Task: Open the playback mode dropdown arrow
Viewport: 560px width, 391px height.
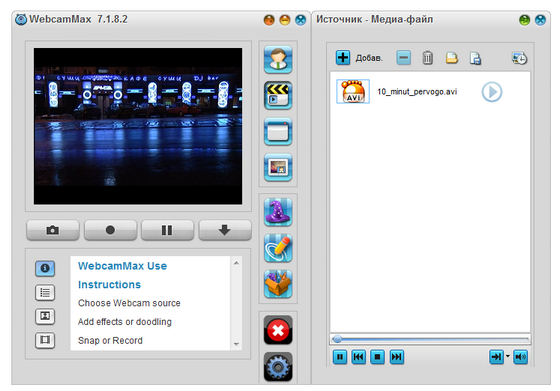Action: tap(508, 356)
